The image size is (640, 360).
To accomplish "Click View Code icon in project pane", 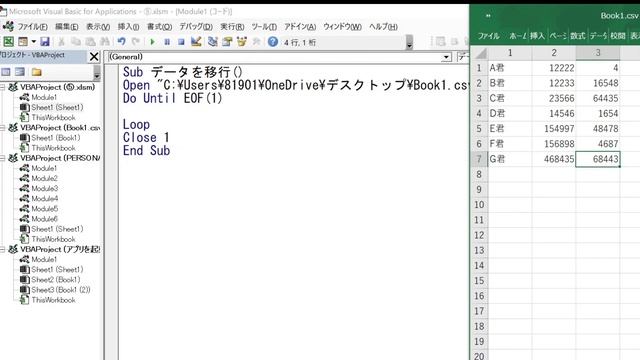I will 6,72.
